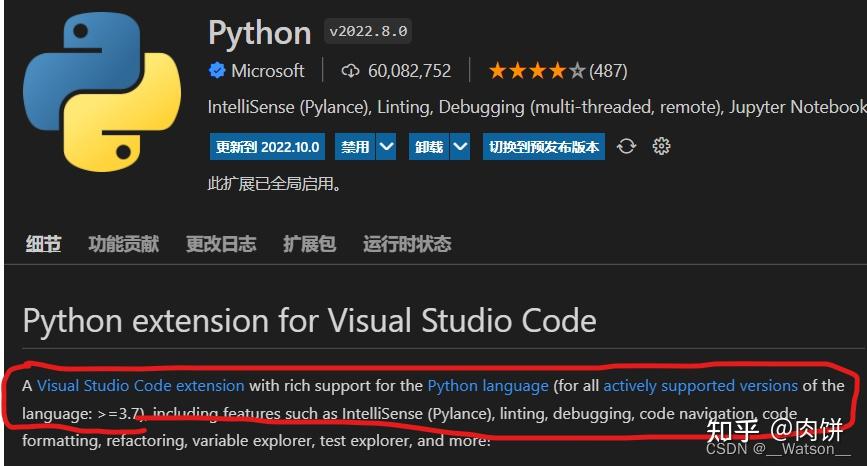Click the 禁用 (Disable) button

[355, 146]
